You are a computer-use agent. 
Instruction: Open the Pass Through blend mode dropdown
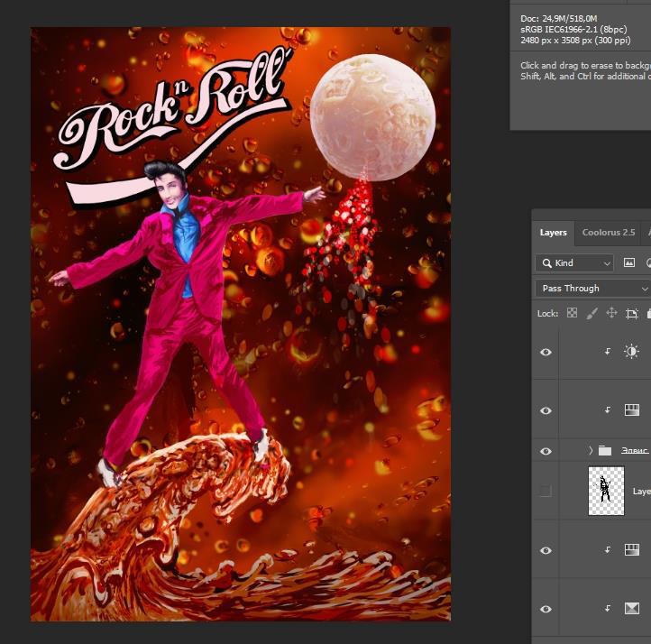592,288
